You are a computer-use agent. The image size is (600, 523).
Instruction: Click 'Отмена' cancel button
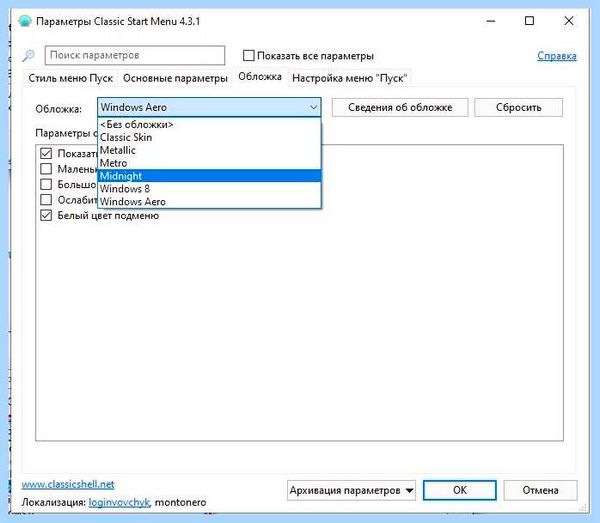click(x=540, y=490)
